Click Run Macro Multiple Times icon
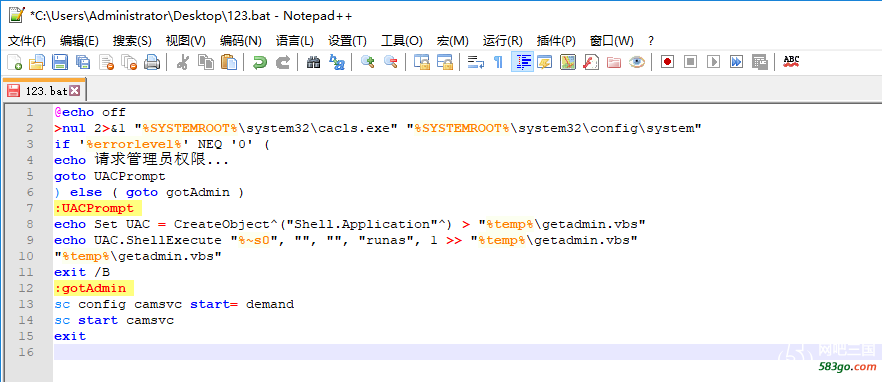The width and height of the screenshot is (882, 382). (x=737, y=62)
